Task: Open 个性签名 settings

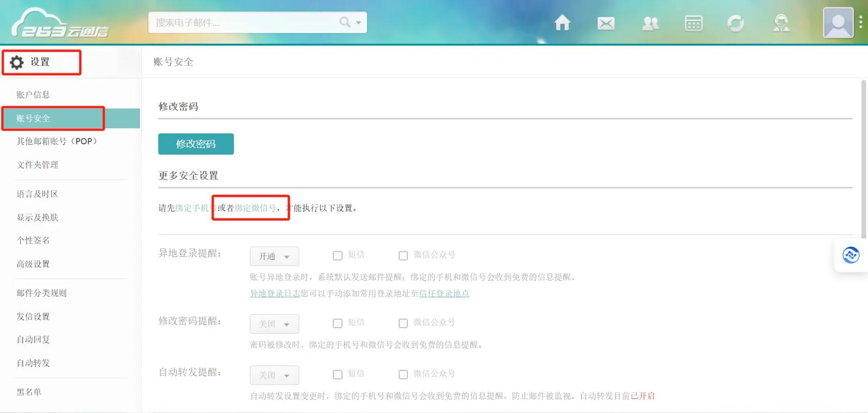Action: click(x=33, y=240)
